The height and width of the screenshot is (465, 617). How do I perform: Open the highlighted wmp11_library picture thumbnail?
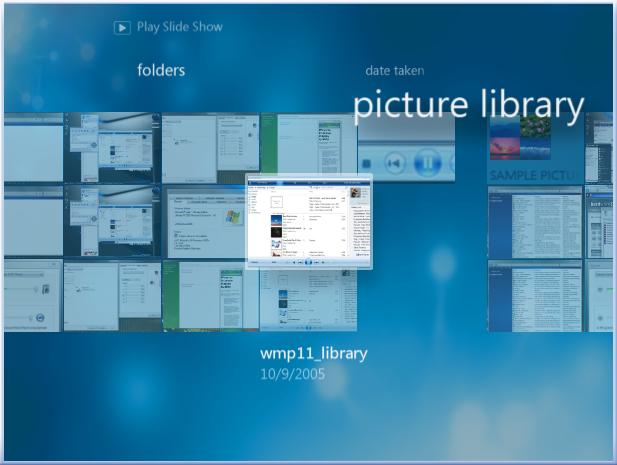point(309,221)
